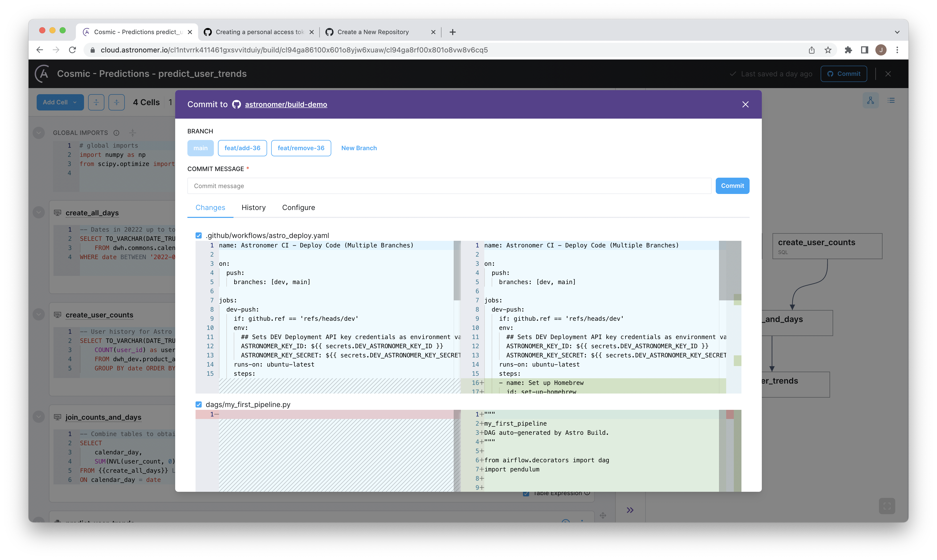Select the main branch

click(200, 148)
